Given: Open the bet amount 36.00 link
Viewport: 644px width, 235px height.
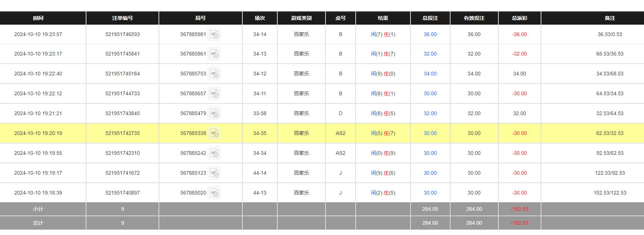Looking at the screenshot, I should coord(430,34).
